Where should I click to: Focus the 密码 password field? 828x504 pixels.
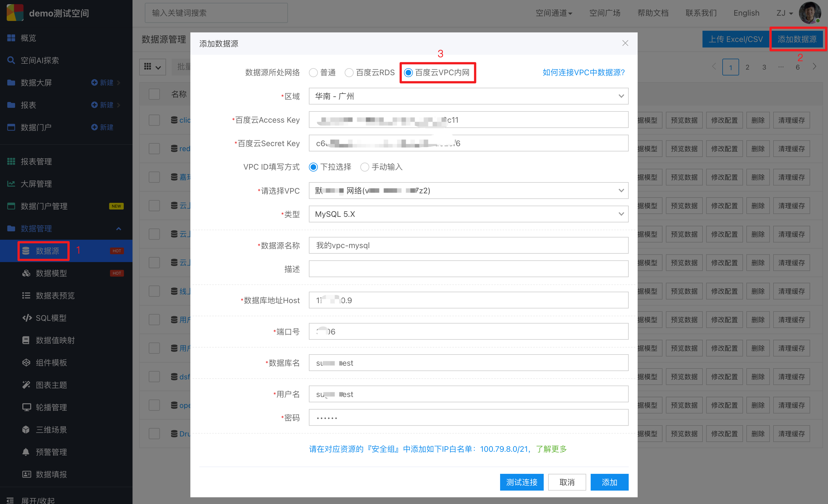pos(469,418)
